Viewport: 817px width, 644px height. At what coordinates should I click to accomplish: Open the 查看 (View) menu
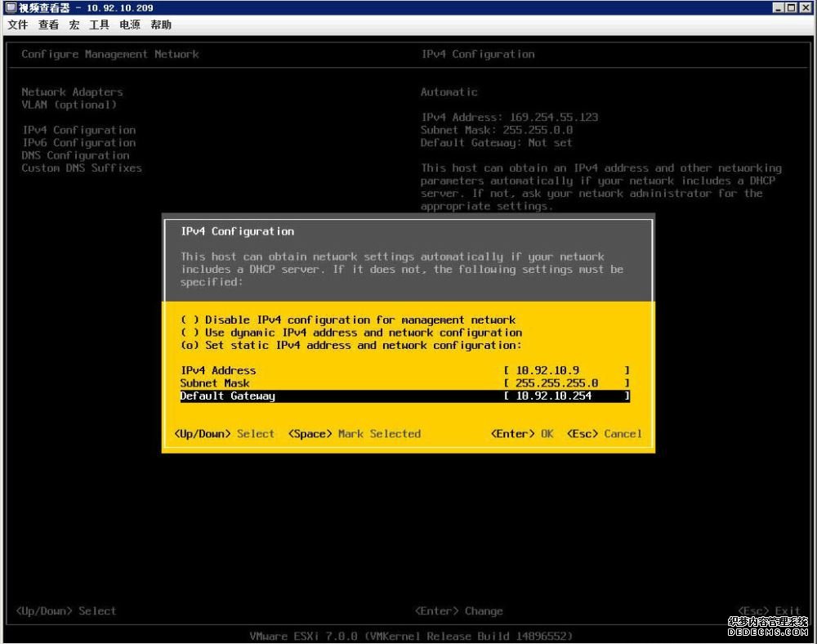click(47, 25)
